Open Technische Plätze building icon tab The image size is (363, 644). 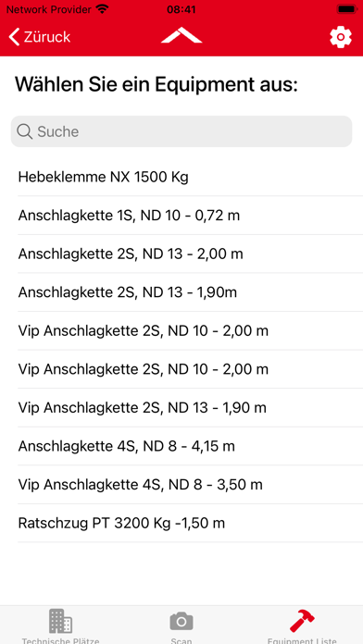(60, 621)
